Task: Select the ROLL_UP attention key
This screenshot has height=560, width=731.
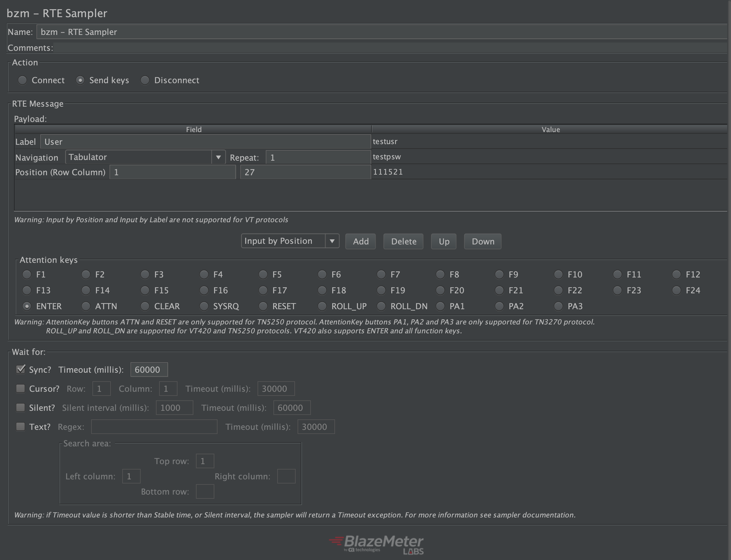Action: 322,306
